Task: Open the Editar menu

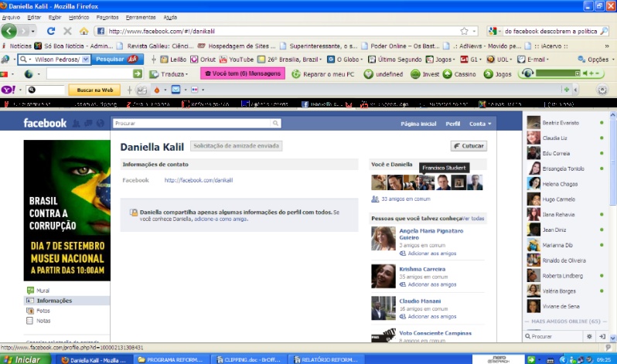Action: [34, 17]
